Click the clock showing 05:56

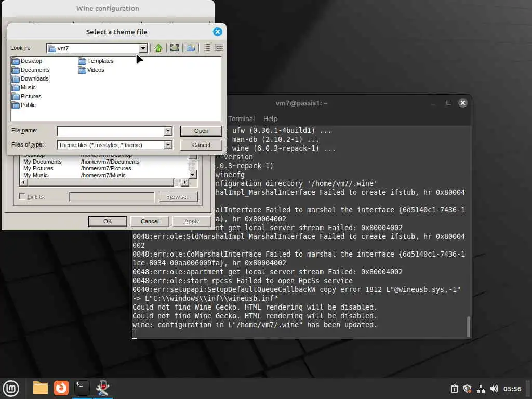pyautogui.click(x=512, y=389)
